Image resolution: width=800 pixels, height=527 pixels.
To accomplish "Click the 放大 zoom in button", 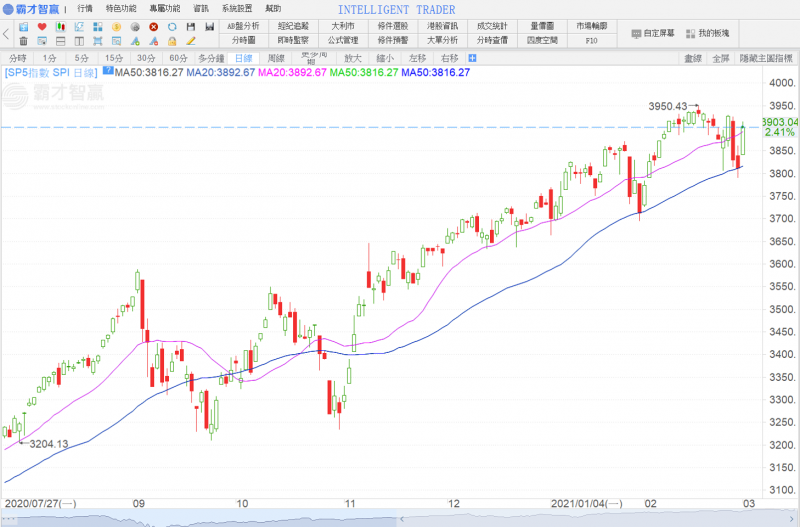I will pyautogui.click(x=352, y=59).
